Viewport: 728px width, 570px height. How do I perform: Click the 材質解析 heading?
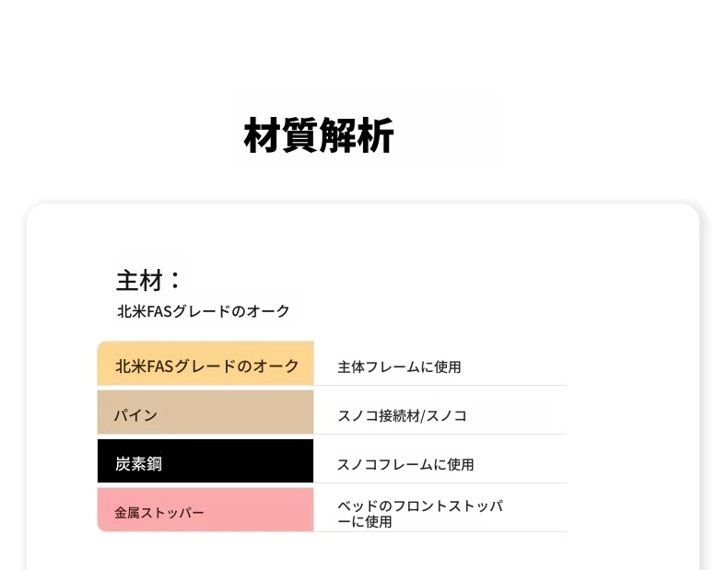[319, 135]
